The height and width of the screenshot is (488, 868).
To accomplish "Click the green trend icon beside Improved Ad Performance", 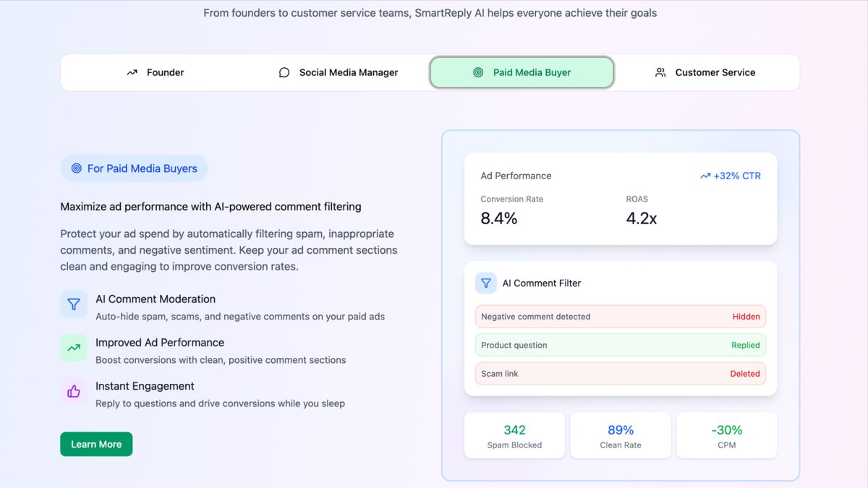I will [x=74, y=348].
